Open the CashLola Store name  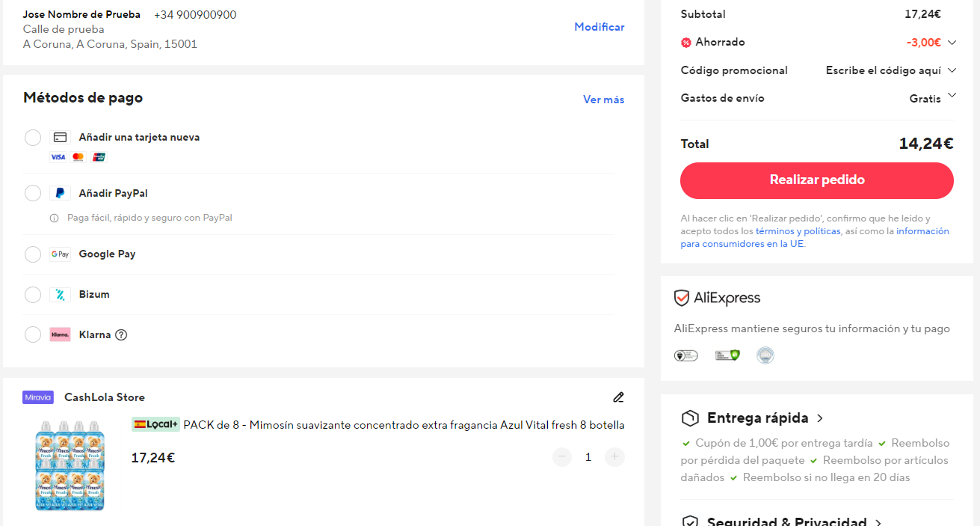tap(105, 397)
